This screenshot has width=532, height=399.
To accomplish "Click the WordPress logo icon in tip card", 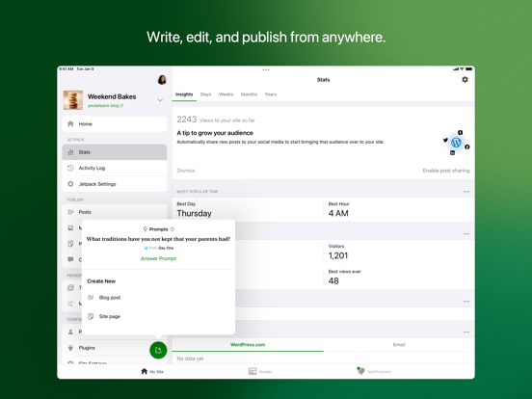I will (456, 143).
